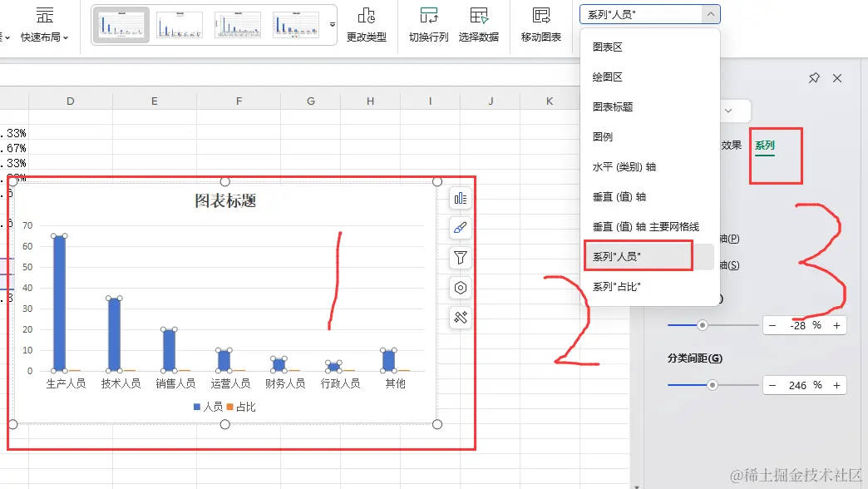Viewport: 868px width, 489px height.
Task: Click the 运营人员 axis label
Action: click(230, 383)
